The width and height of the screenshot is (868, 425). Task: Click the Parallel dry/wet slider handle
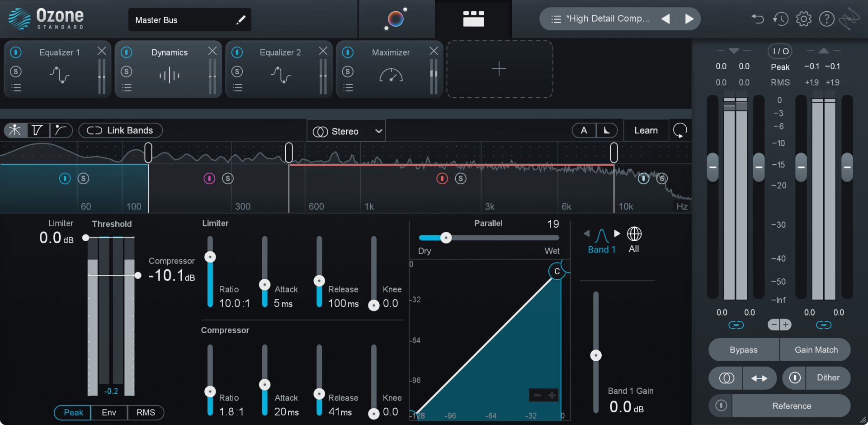pyautogui.click(x=447, y=238)
